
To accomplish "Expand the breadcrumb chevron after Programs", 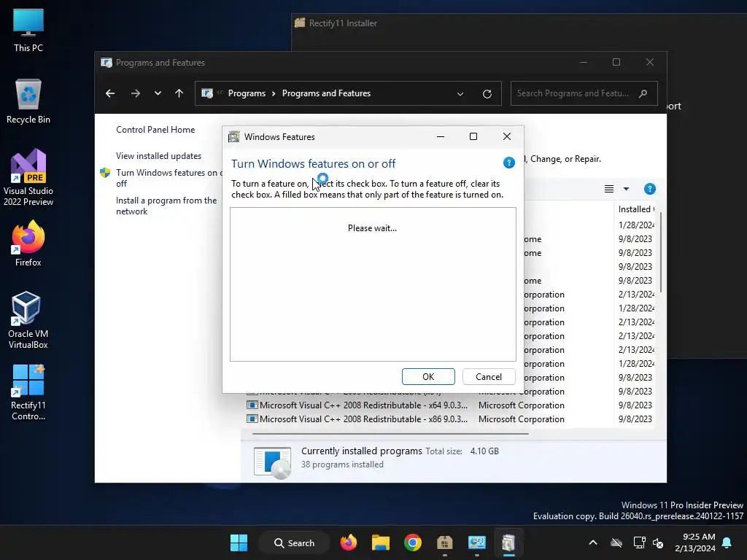I will tap(274, 93).
